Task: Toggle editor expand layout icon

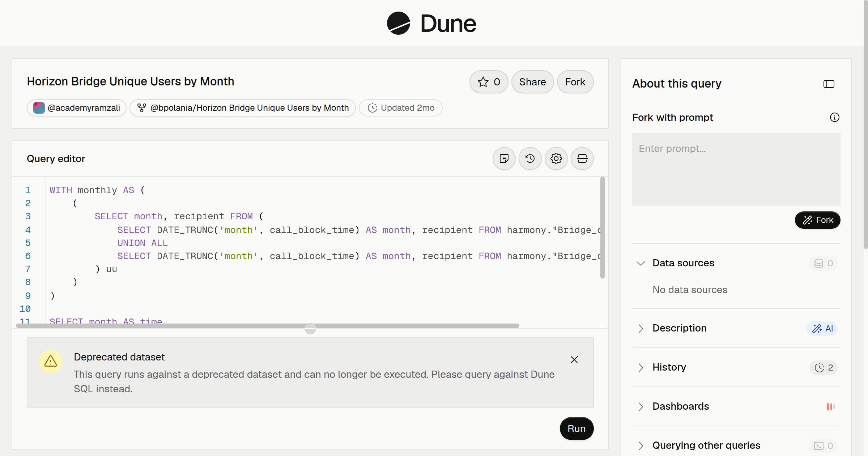Action: 582,159
